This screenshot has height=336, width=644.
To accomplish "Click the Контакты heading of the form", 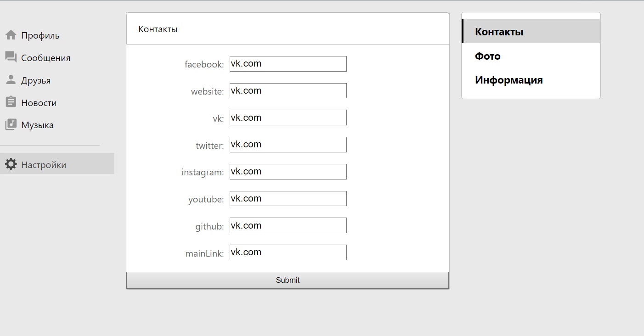I will (158, 29).
